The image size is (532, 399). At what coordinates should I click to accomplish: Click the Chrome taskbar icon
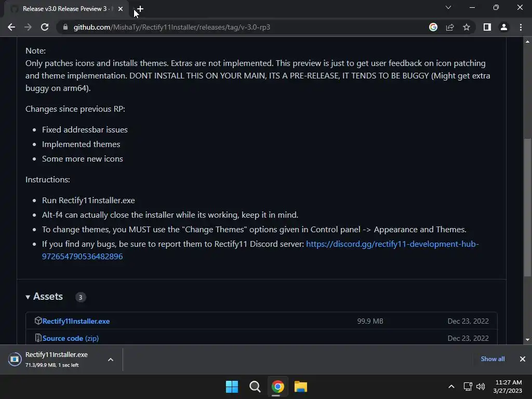coord(277,387)
